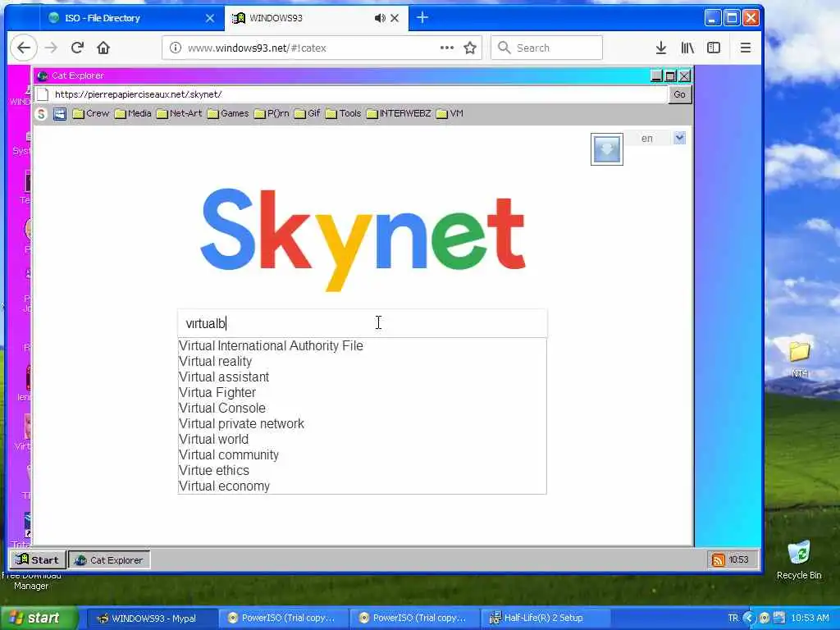This screenshot has height=630, width=840.
Task: Select suggestion Virtual private network
Action: point(362,423)
